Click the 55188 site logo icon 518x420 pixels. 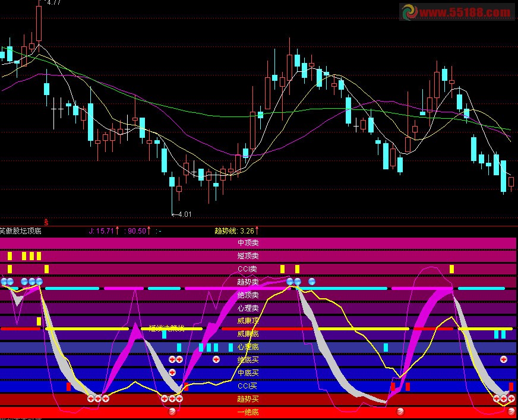pos(410,12)
